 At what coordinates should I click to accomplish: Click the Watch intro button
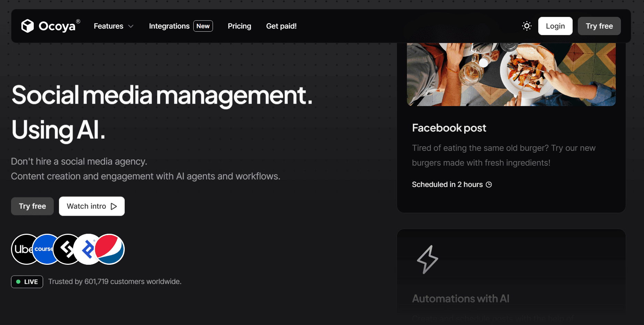point(92,206)
